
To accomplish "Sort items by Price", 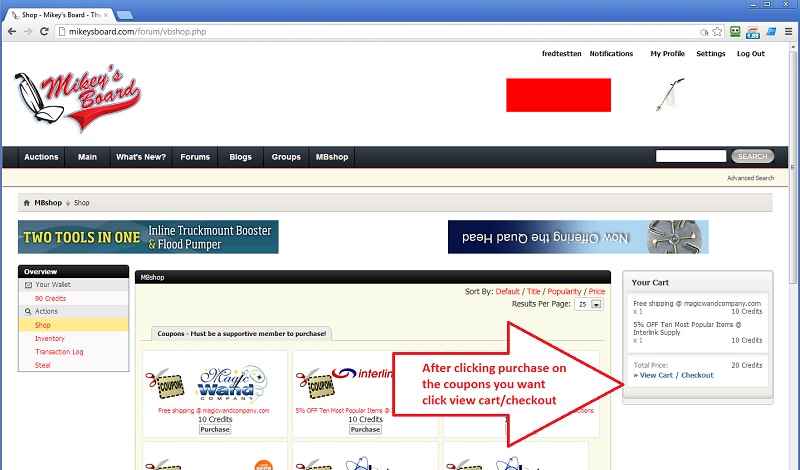I will 596,291.
